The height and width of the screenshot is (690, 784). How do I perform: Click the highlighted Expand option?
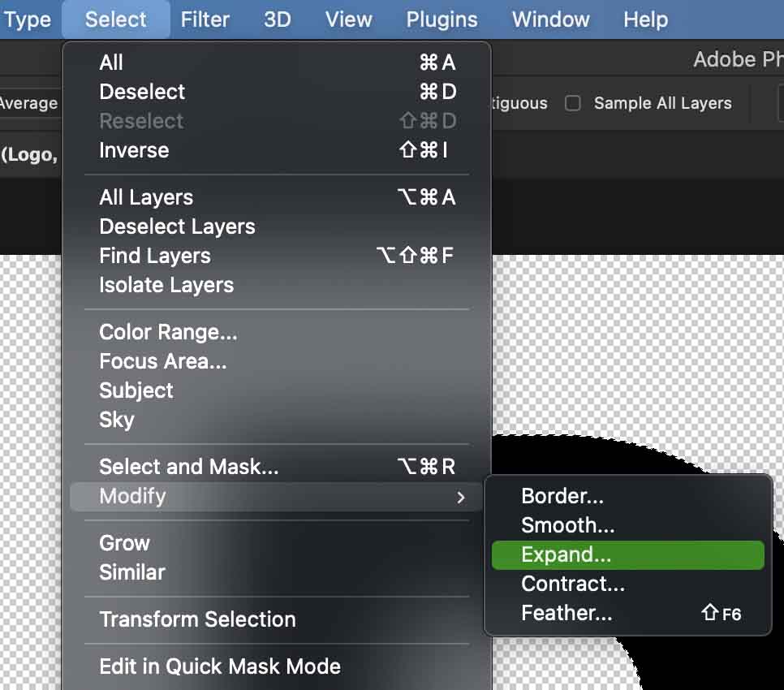(628, 555)
